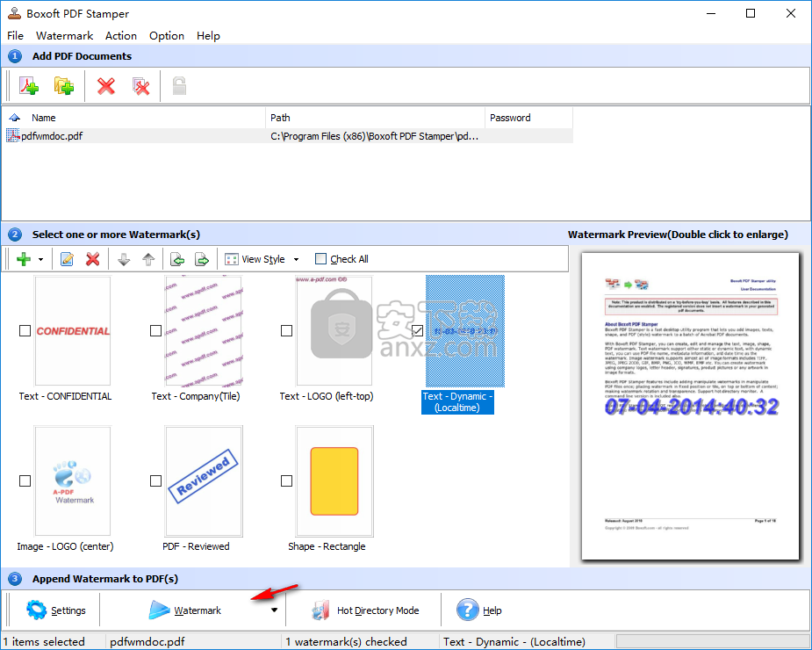Click the Watermark apply button
812x650 pixels.
click(x=185, y=610)
